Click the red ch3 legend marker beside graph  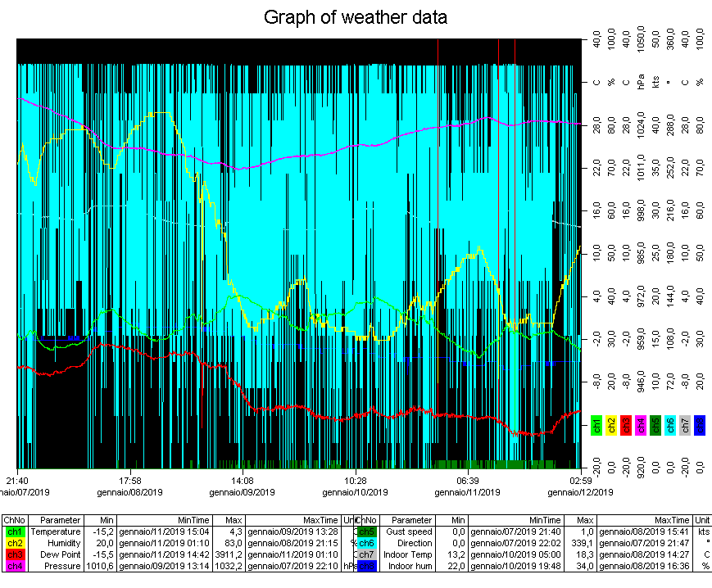point(626,424)
